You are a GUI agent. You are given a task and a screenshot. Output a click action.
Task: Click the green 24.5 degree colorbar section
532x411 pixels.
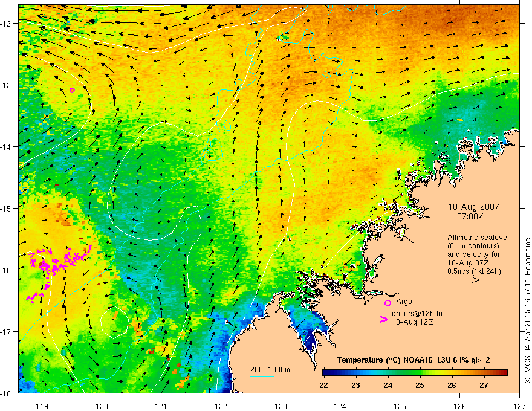[x=404, y=373]
